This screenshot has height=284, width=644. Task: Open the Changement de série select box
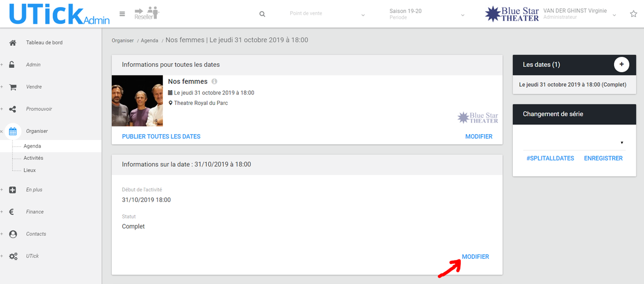[x=574, y=142]
